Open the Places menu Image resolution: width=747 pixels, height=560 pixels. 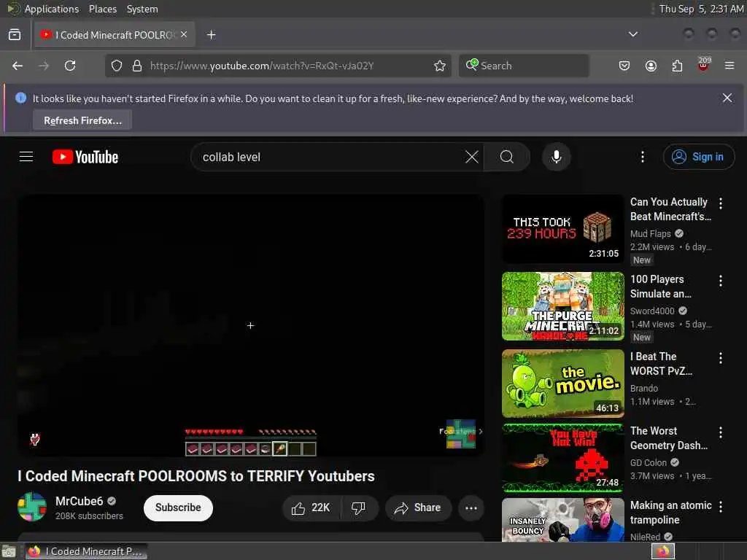click(x=102, y=9)
